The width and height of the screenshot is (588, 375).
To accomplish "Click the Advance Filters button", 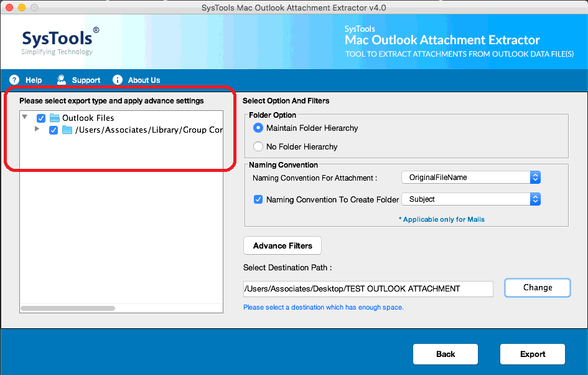I will tap(282, 245).
